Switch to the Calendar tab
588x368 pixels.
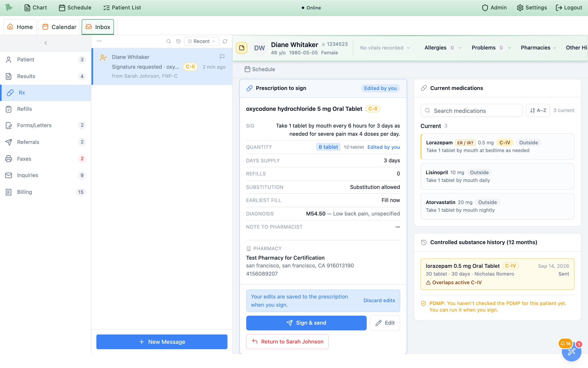59,27
